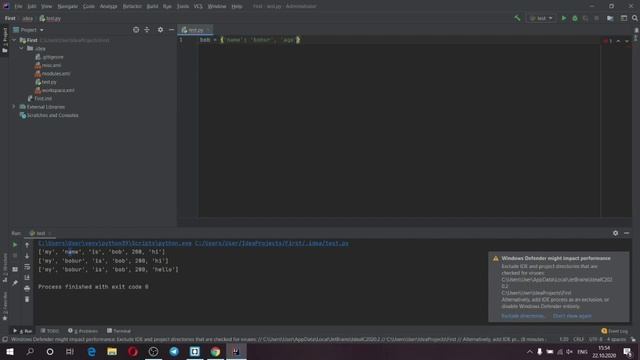Open the Run panel gear settings

[615, 233]
